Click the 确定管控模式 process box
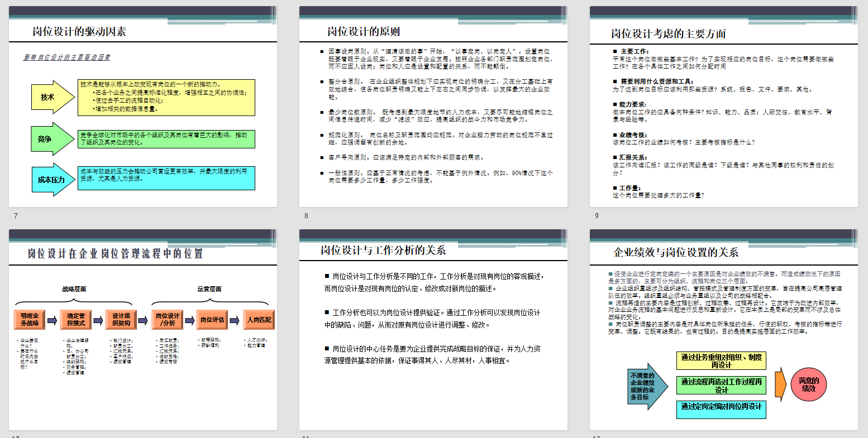868x438 pixels. pos(75,320)
